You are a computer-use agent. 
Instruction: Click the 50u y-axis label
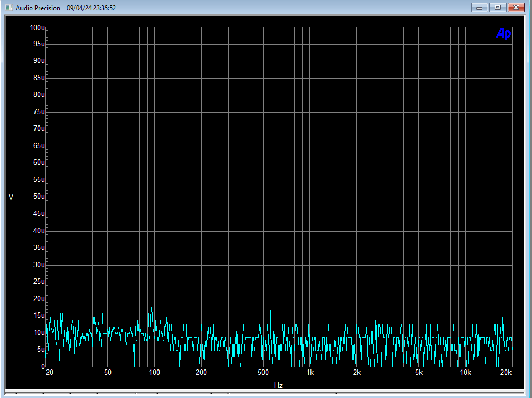click(39, 196)
